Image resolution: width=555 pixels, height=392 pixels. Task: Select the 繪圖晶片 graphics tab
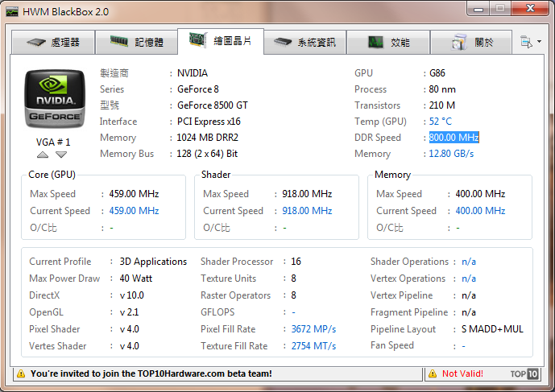tap(221, 41)
